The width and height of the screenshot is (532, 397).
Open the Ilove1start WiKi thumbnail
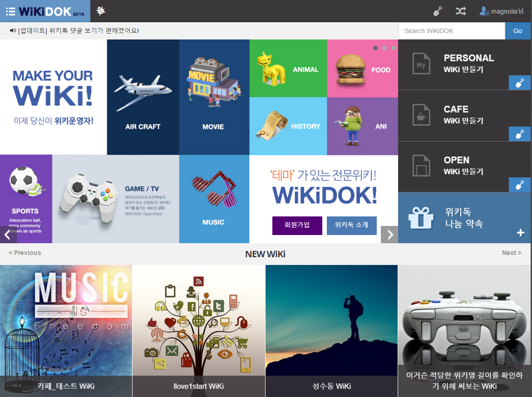199,331
